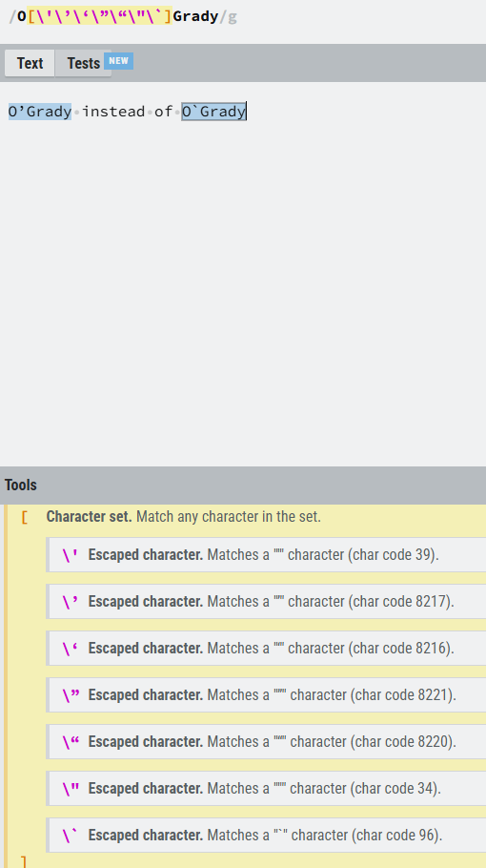Select the backtick char code 96 row

[267, 835]
